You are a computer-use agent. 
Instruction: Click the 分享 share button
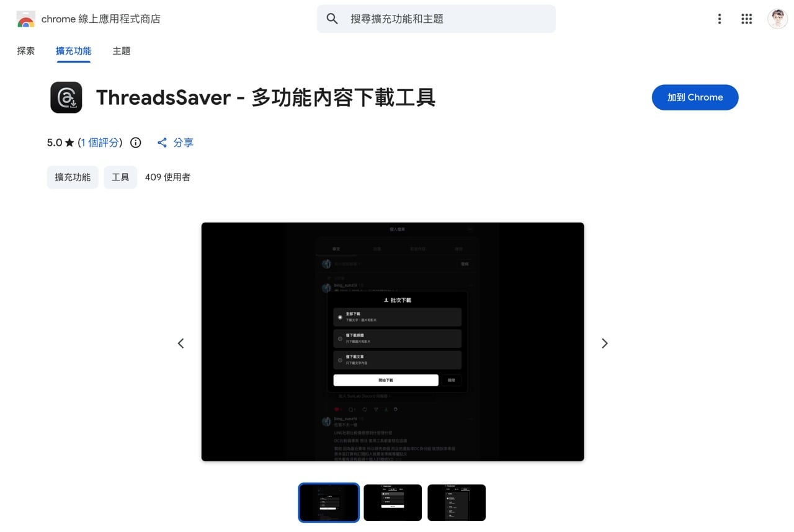click(x=176, y=143)
